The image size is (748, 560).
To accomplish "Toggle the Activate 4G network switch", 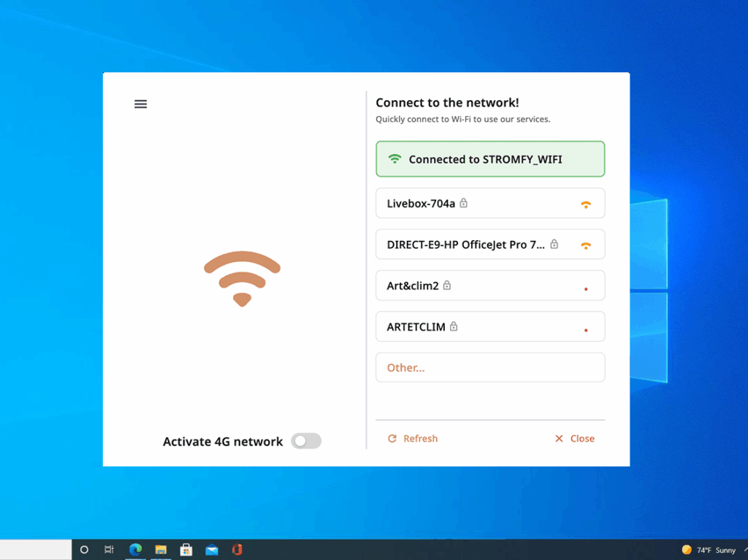I will 305,441.
